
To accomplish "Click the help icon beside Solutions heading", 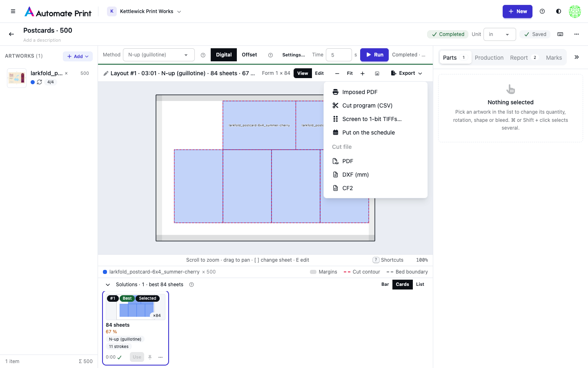I will pyautogui.click(x=192, y=285).
